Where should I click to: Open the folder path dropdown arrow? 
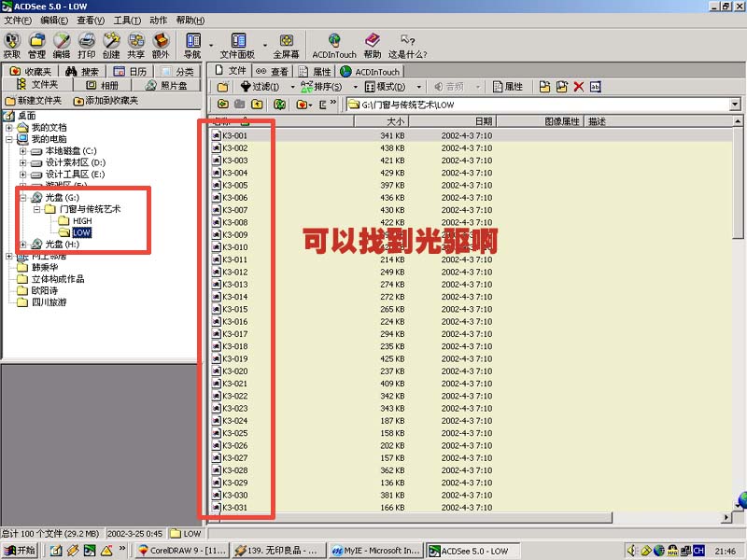tap(735, 105)
